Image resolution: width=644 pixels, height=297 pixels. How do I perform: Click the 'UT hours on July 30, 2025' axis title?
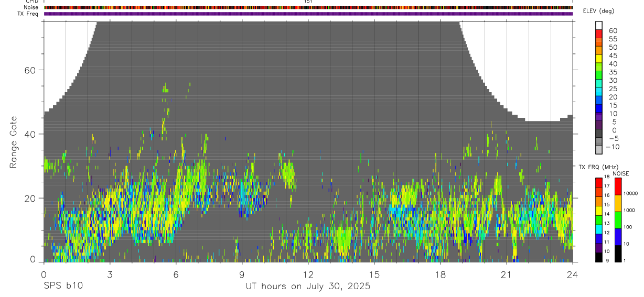308,287
